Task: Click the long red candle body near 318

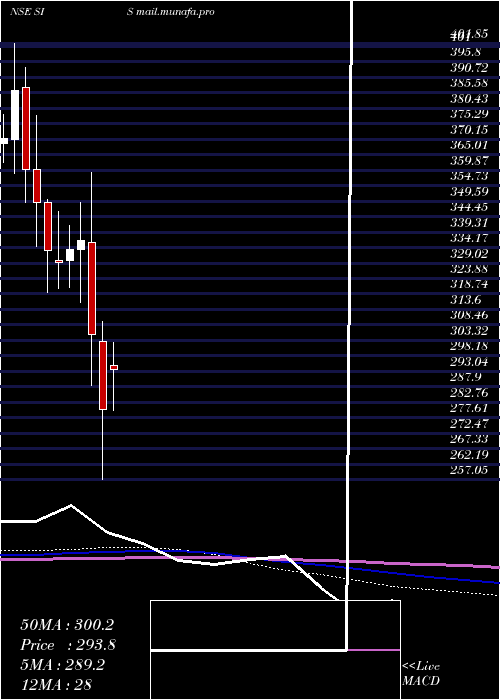Action: point(92,288)
